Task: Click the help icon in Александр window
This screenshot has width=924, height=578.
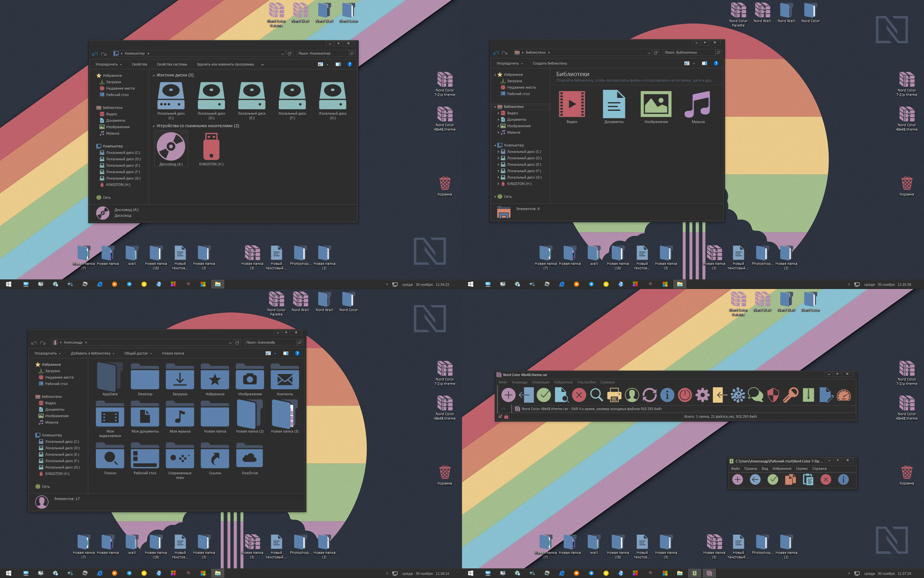Action: pyautogui.click(x=297, y=353)
